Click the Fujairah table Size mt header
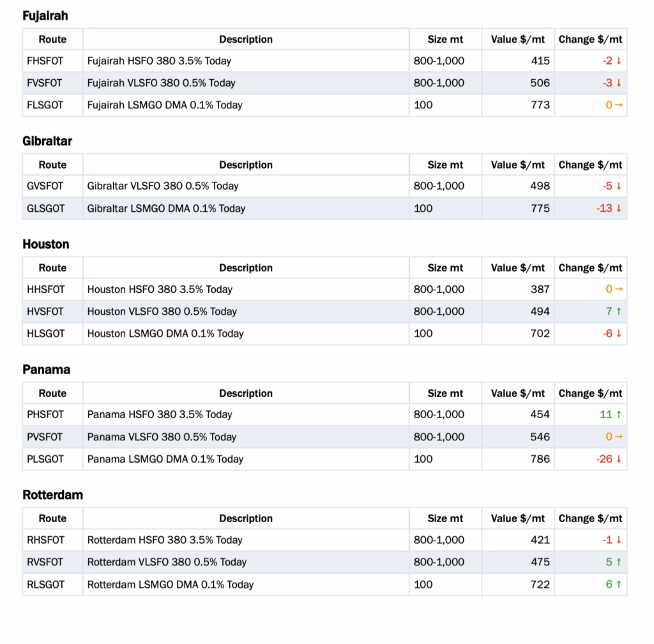The width and height of the screenshot is (654, 644). (445, 40)
